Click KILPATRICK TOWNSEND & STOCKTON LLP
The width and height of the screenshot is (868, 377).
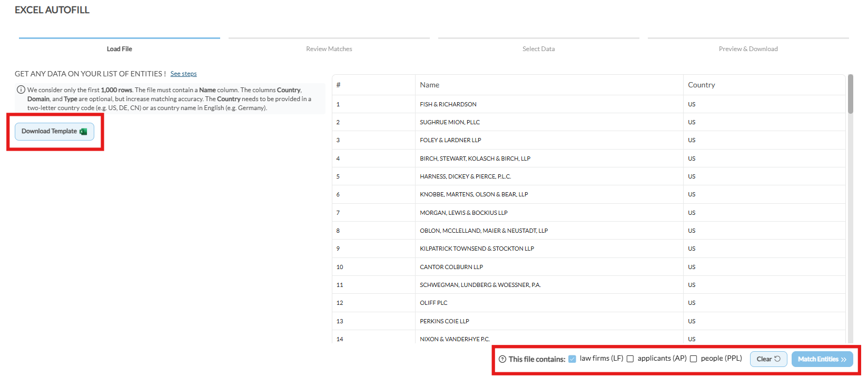[477, 249]
